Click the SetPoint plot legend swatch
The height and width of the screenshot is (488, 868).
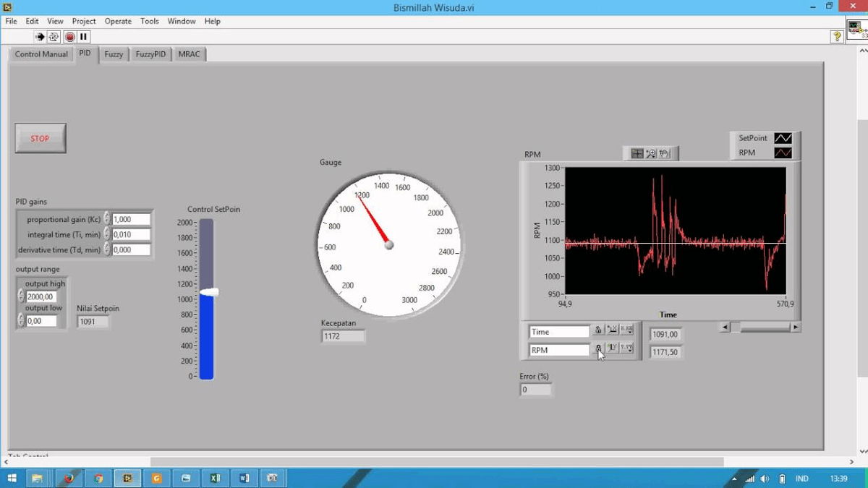click(x=783, y=138)
